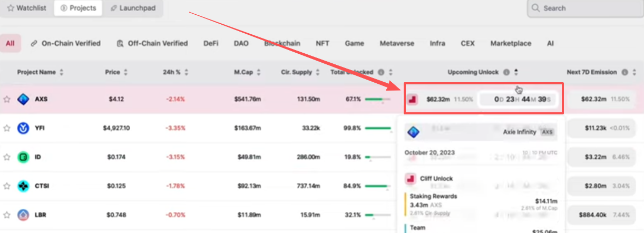Click the AXS unlock countdown timer
644x233 pixels.
pyautogui.click(x=517, y=99)
